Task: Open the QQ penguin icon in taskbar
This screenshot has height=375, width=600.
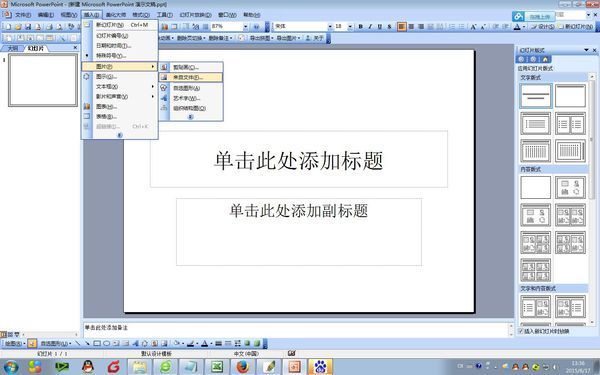Action: 88,367
